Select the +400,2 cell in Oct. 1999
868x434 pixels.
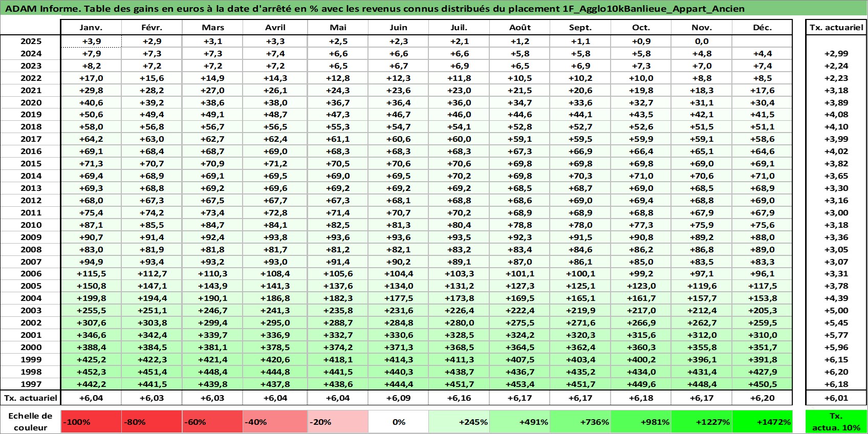(x=641, y=360)
